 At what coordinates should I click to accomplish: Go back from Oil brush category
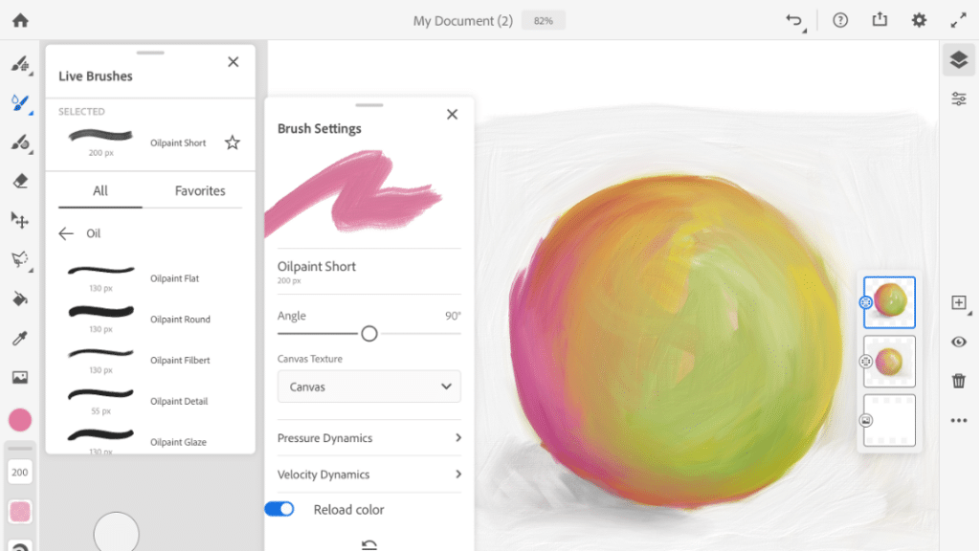click(x=65, y=232)
